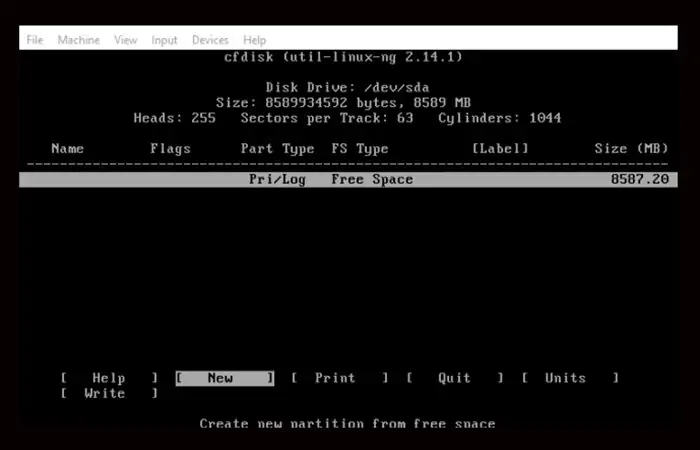Select the [ Units ] option
Viewport: 700px width, 450px height.
[570, 378]
